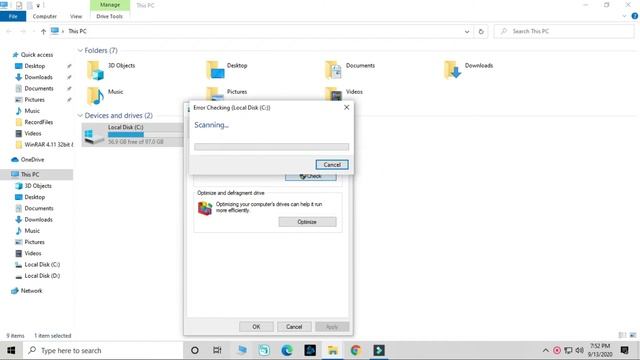The height and width of the screenshot is (360, 640).
Task: Open Cortana circle on taskbar
Action: point(195,350)
